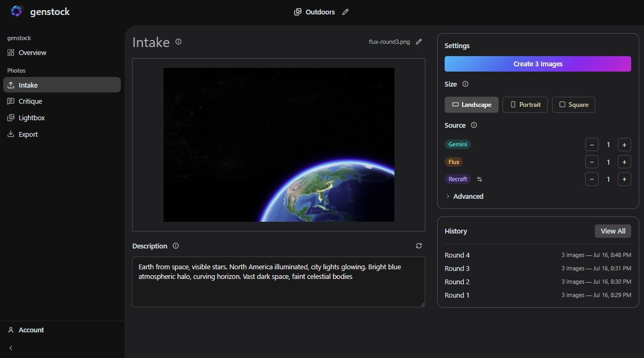Screen dimensions: 644x358
Task: Click the Outdoors collection title
Action: pos(320,12)
